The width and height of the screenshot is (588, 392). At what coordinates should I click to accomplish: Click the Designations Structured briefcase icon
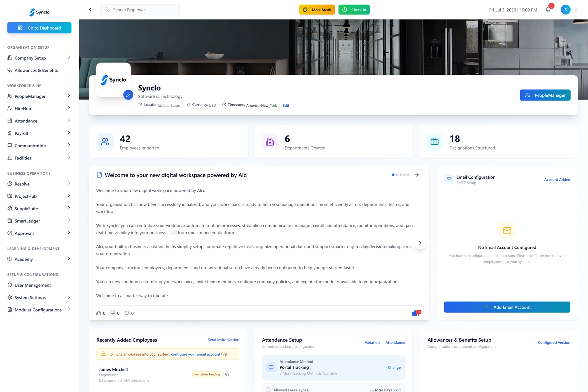(435, 142)
